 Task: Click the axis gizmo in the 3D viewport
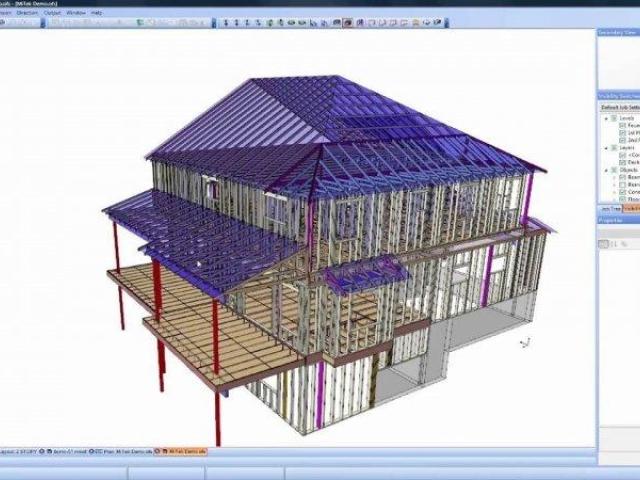pyautogui.click(x=526, y=342)
